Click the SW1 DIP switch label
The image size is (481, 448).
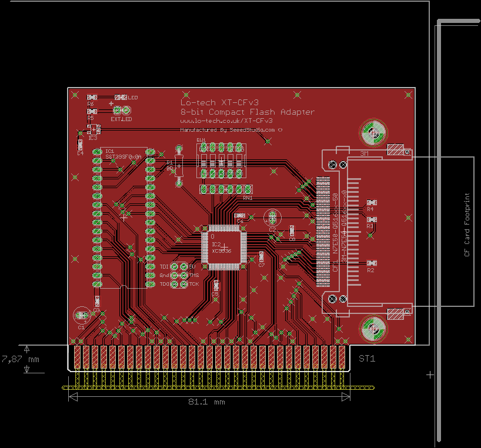(x=201, y=140)
